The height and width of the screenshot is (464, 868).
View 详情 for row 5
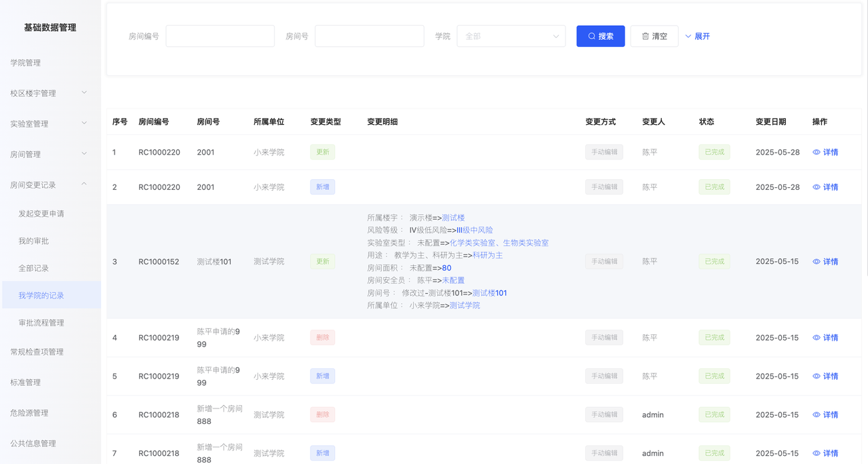825,376
